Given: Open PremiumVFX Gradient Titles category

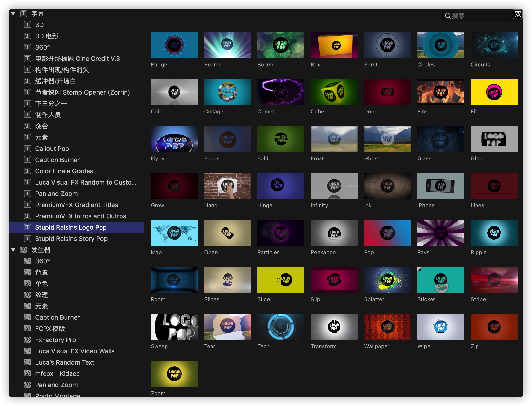Looking at the screenshot, I should coord(77,205).
